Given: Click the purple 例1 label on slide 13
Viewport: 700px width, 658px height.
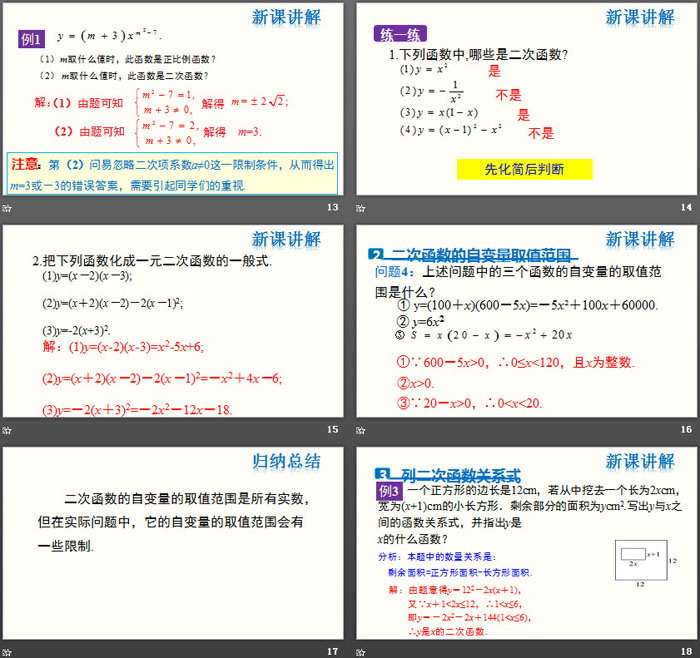Looking at the screenshot, I should (32, 39).
